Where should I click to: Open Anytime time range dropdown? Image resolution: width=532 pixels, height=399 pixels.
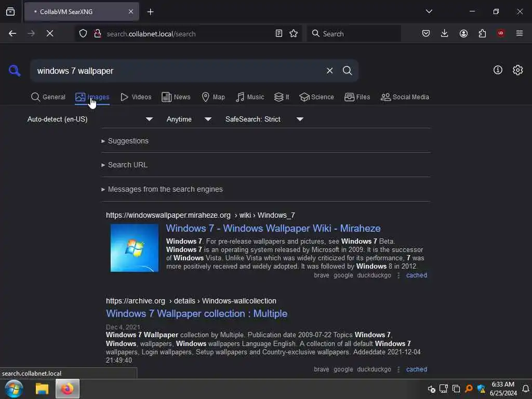click(x=189, y=119)
